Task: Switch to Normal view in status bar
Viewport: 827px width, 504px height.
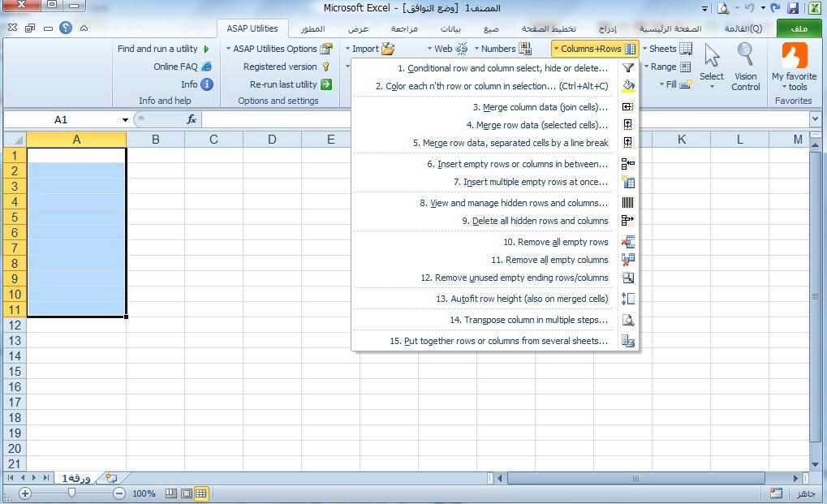Action: coord(201,493)
